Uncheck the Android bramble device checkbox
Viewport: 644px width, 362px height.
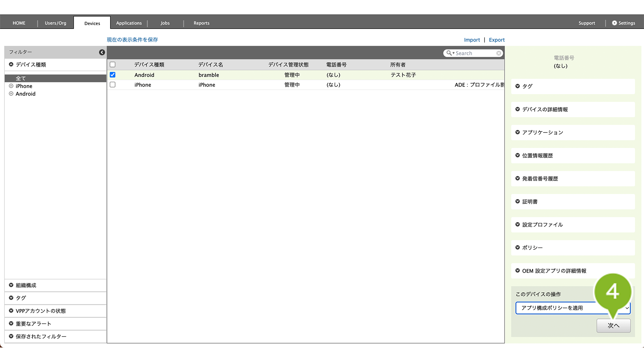click(113, 75)
